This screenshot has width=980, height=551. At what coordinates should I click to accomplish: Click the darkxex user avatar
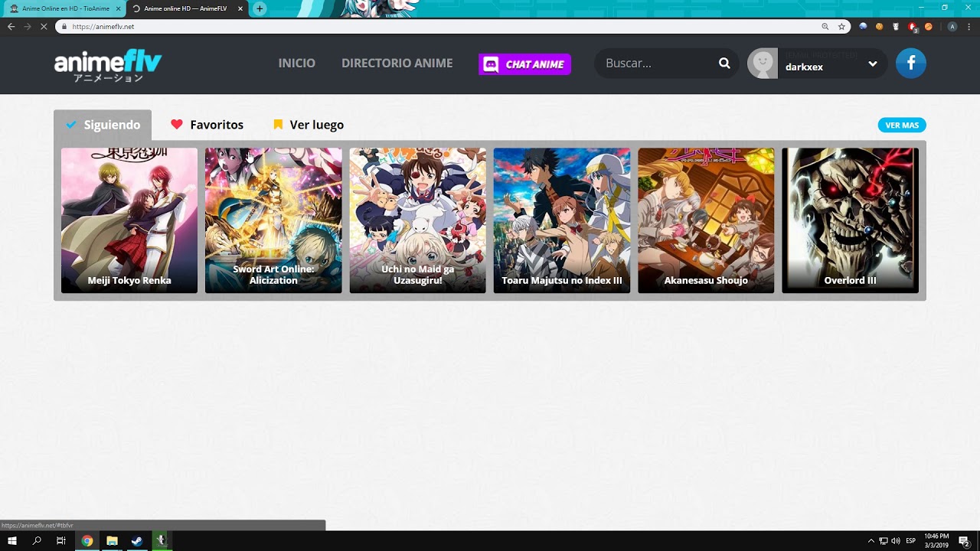click(763, 64)
